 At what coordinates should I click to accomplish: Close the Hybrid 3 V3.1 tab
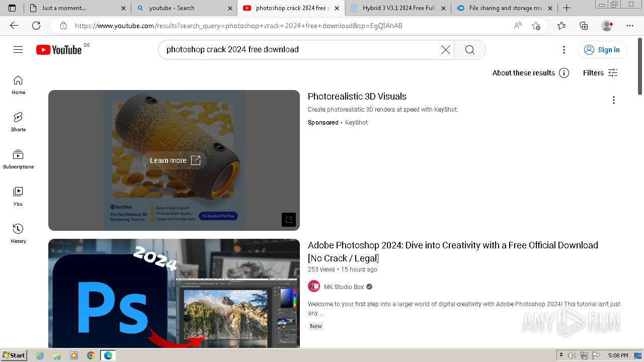pos(443,8)
